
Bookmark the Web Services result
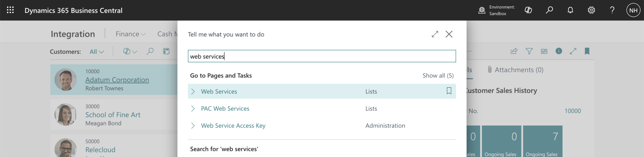point(449,91)
